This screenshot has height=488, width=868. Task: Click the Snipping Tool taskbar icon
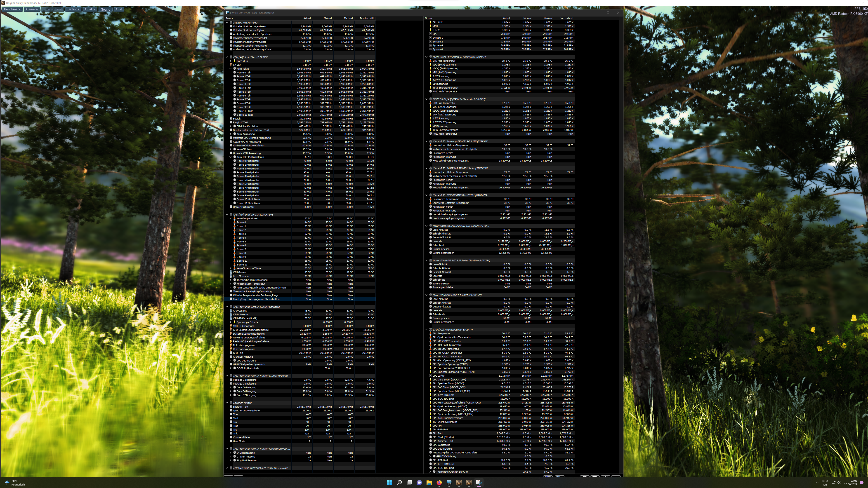479,483
